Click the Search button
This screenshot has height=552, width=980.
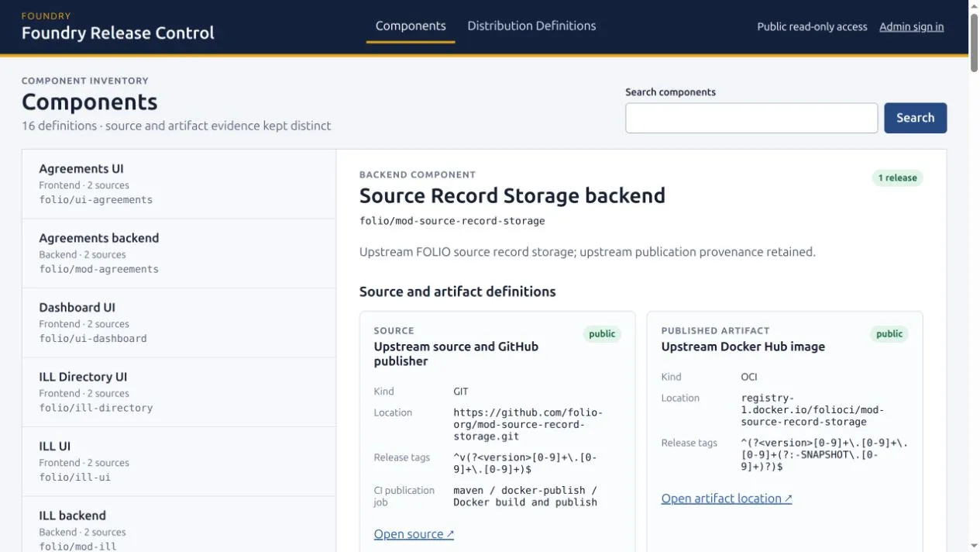(915, 118)
